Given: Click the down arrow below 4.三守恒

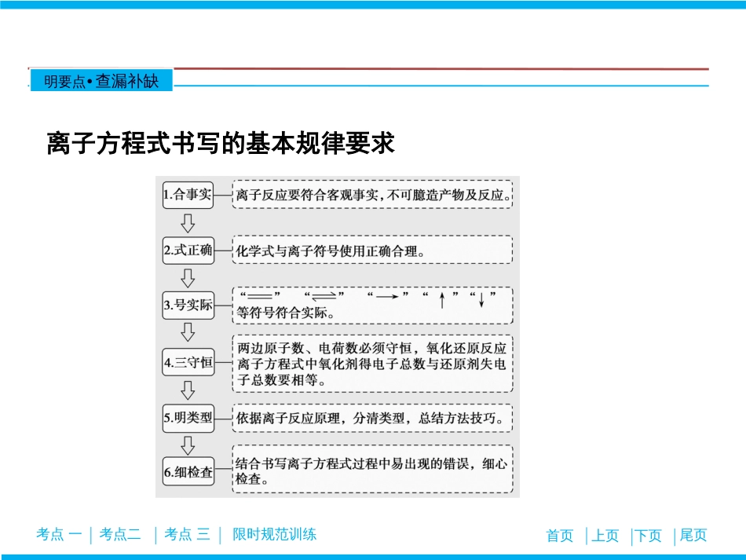Looking at the screenshot, I should tap(188, 390).
